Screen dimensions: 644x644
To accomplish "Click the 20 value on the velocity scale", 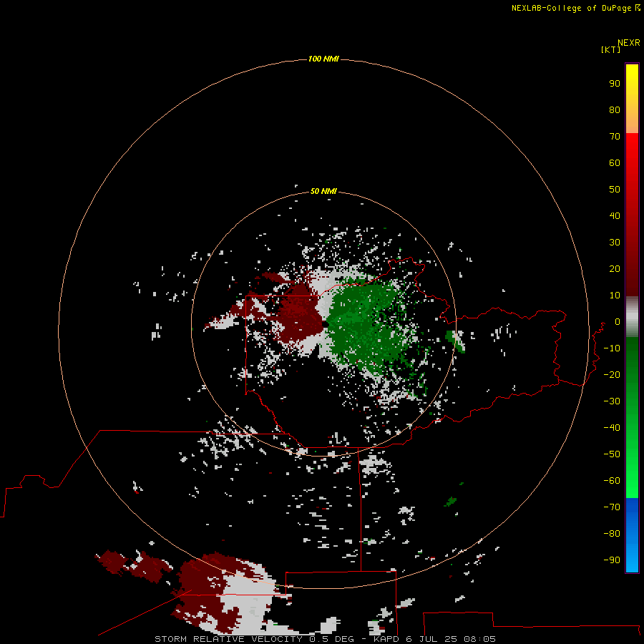I will click(x=615, y=268).
